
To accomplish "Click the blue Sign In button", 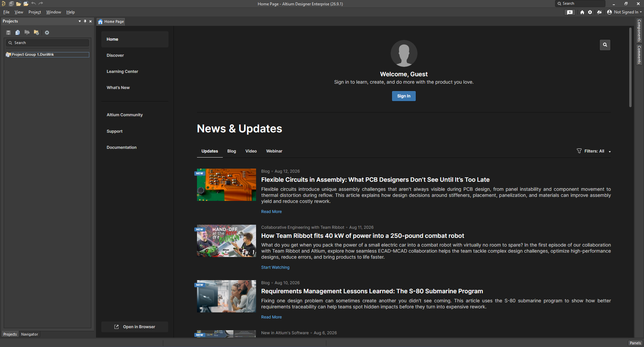I will [404, 96].
